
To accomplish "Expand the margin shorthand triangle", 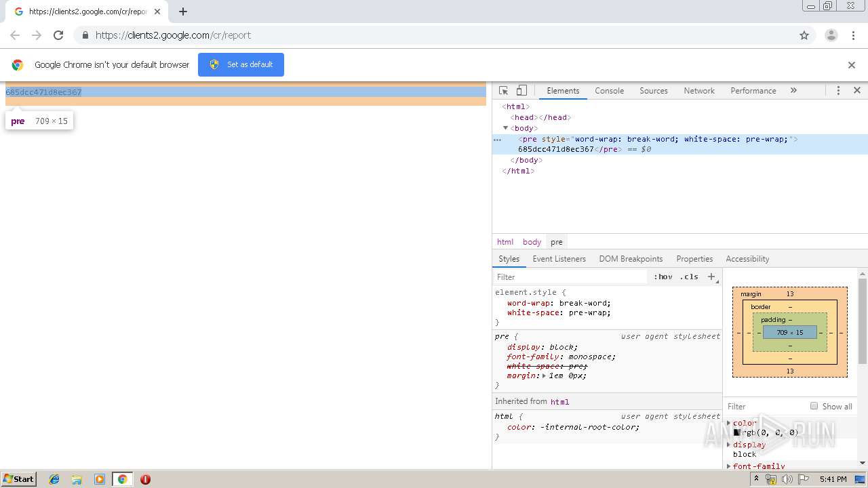I will point(544,375).
